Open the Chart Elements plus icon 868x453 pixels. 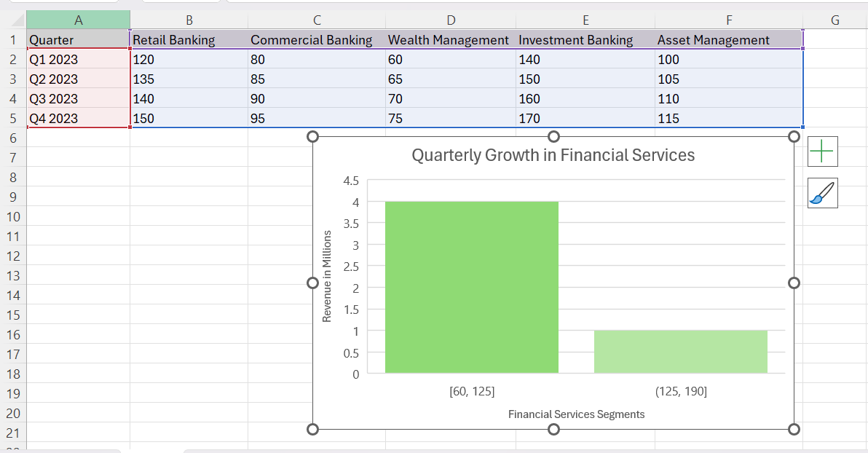[x=822, y=151]
